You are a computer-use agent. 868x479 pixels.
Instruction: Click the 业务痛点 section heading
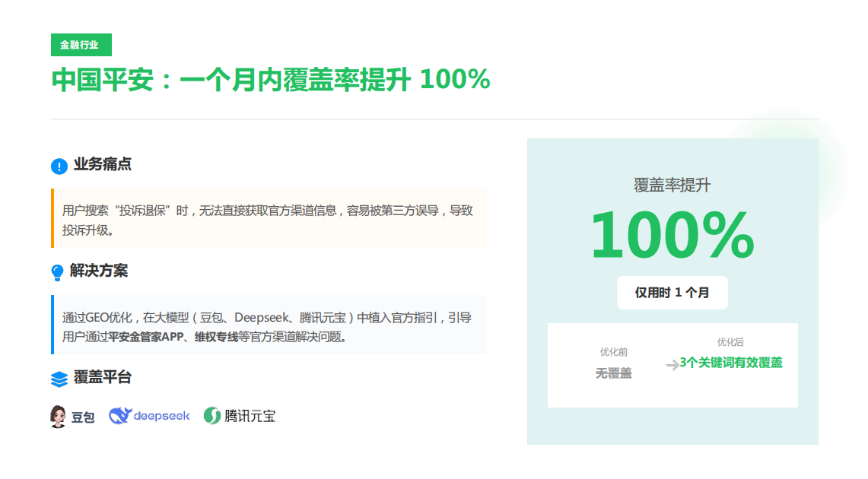[103, 165]
